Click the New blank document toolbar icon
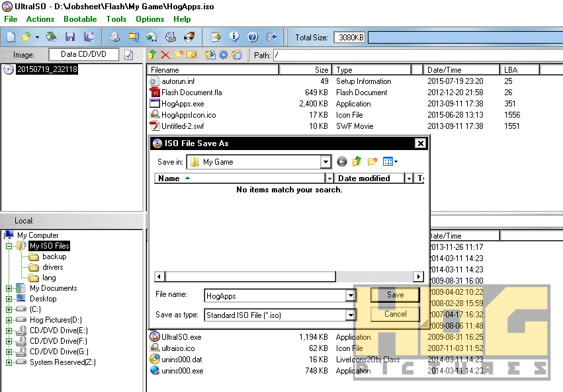This screenshot has width=563, height=392. tap(11, 37)
